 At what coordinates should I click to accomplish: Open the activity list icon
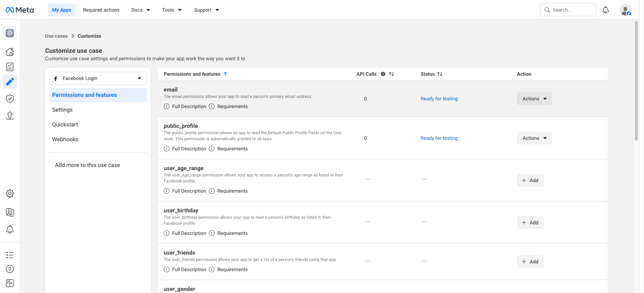(x=10, y=255)
